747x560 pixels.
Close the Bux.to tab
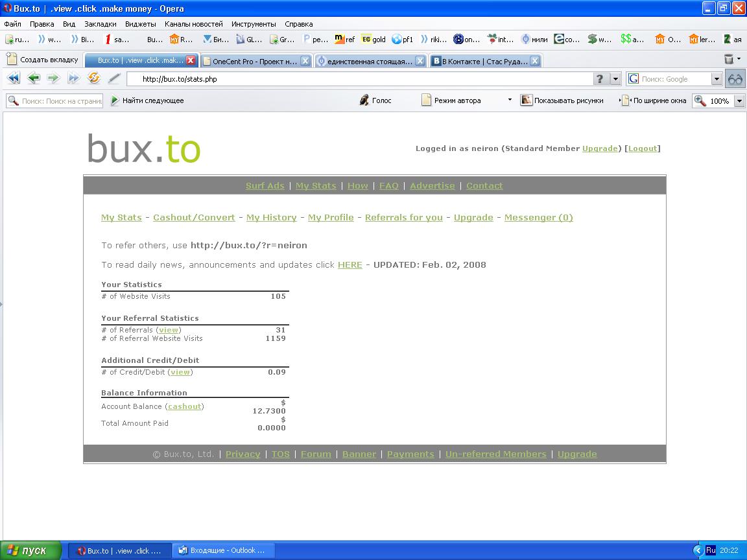[x=190, y=60]
